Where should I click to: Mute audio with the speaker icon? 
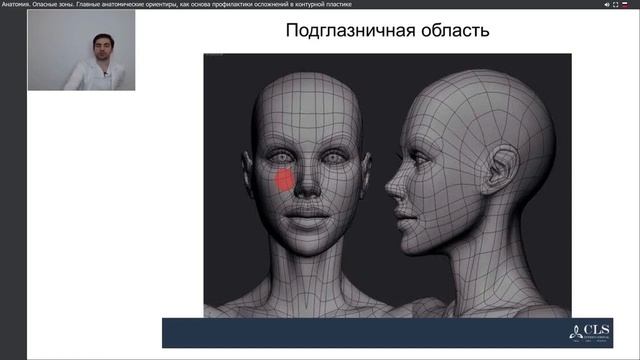607,4
